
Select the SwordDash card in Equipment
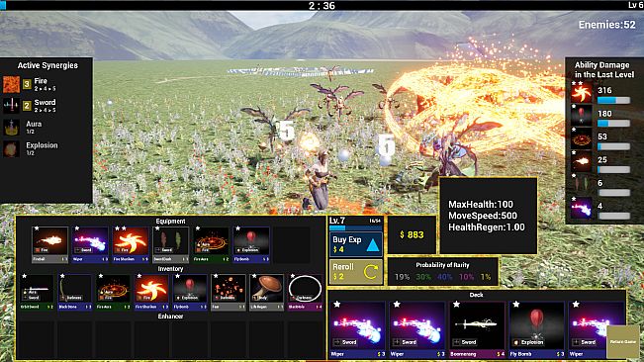[170, 244]
